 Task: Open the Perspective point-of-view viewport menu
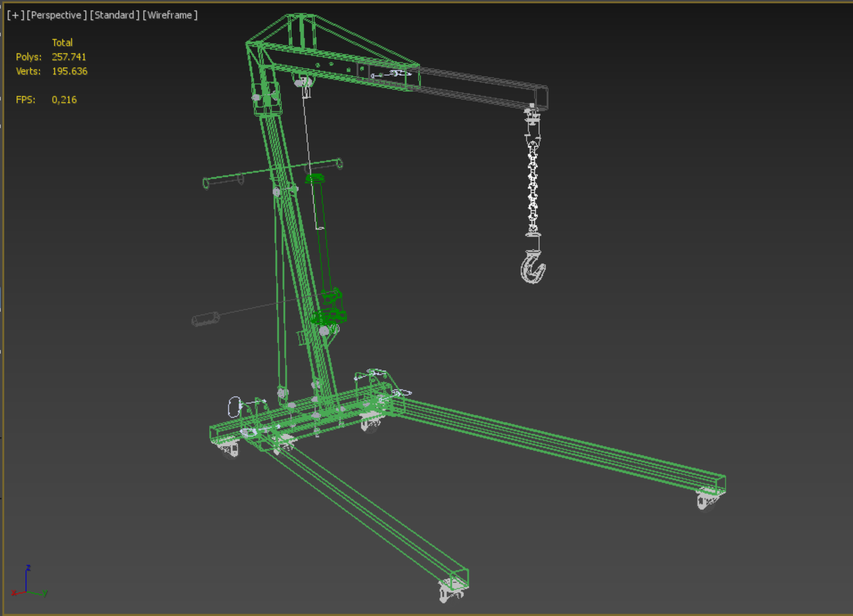coord(56,15)
